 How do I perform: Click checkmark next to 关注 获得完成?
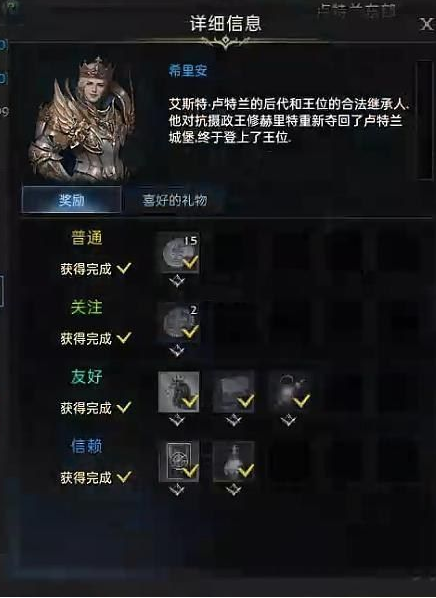124,338
